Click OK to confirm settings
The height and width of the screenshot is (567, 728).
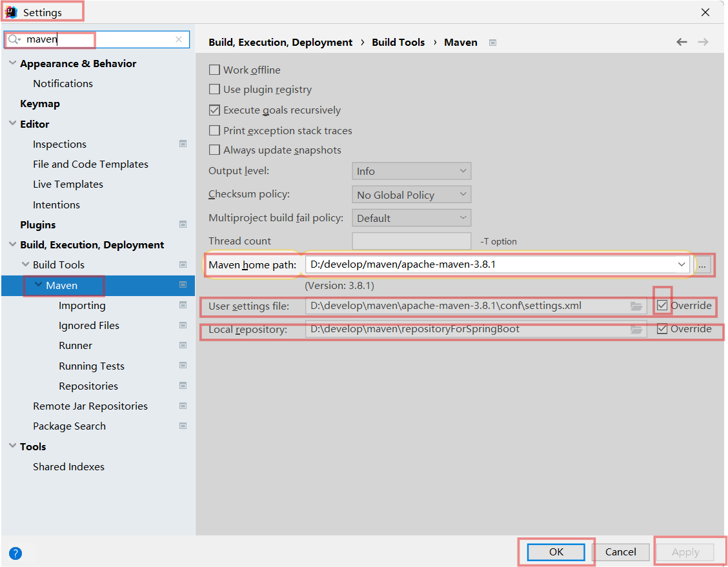[556, 552]
